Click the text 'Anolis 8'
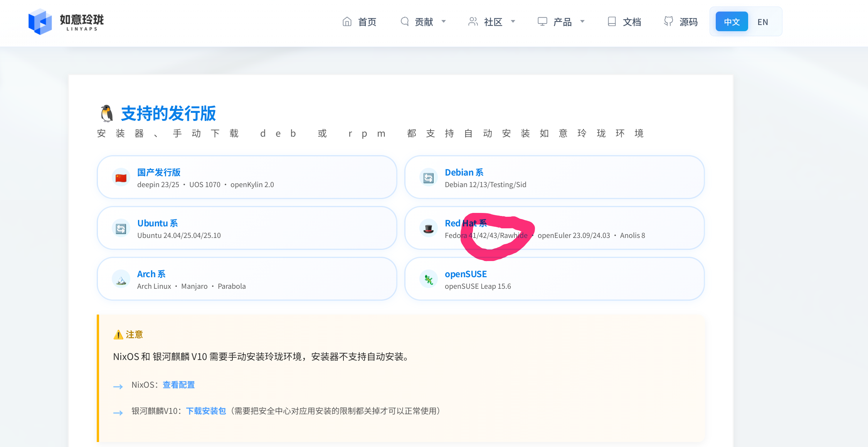 pyautogui.click(x=632, y=235)
